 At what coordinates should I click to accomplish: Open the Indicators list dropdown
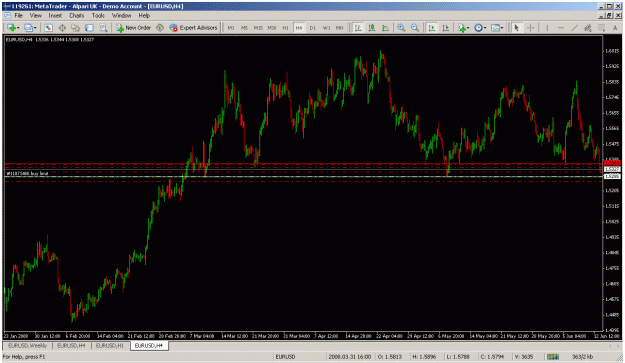464,27
